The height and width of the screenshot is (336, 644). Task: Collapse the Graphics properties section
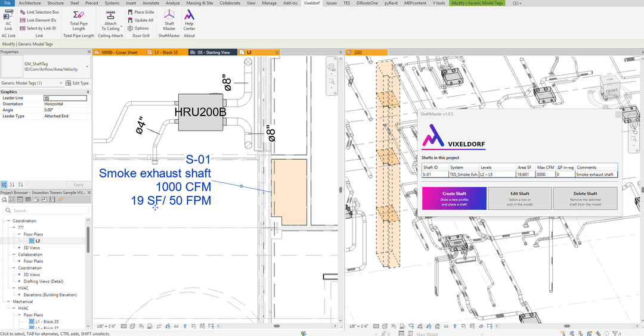point(88,92)
